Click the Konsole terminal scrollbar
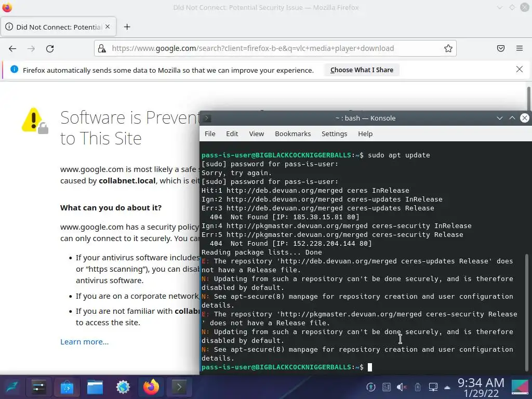This screenshot has height=399, width=532. coord(527,312)
